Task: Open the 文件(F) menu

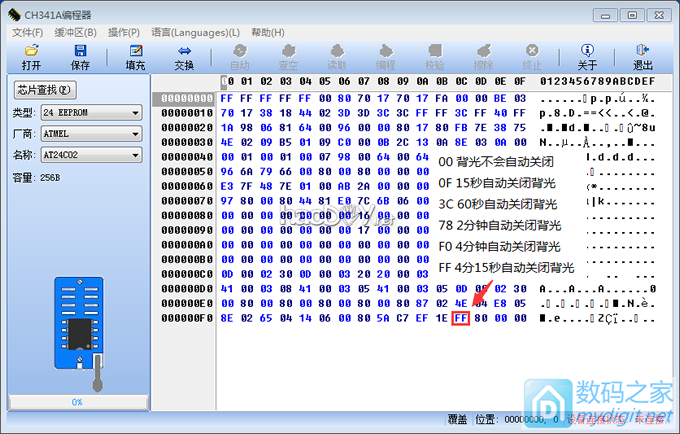Action: point(27,32)
